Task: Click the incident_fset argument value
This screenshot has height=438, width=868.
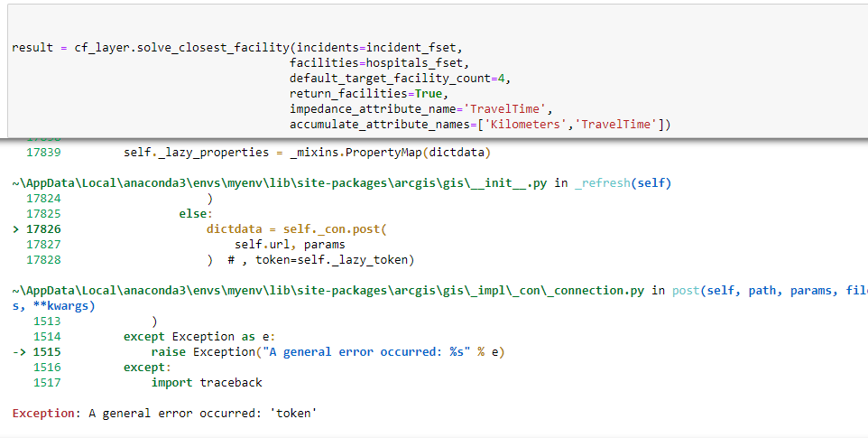Action: click(421, 47)
